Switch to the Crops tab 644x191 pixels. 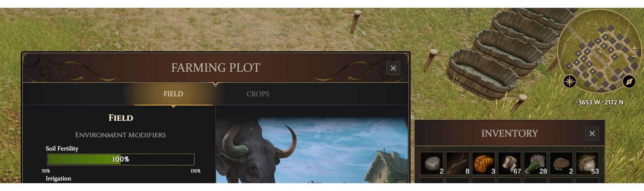pyautogui.click(x=258, y=94)
